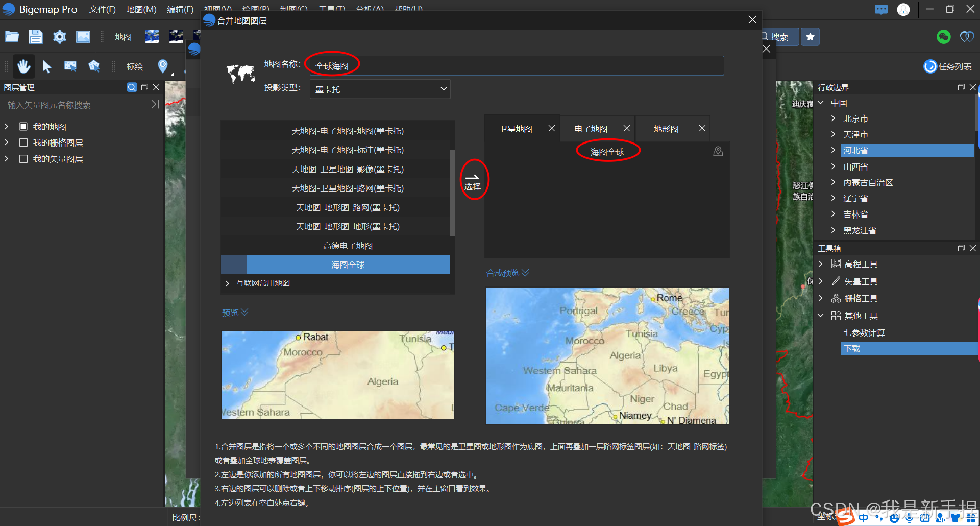Choose the polygon selection tool

click(94, 66)
